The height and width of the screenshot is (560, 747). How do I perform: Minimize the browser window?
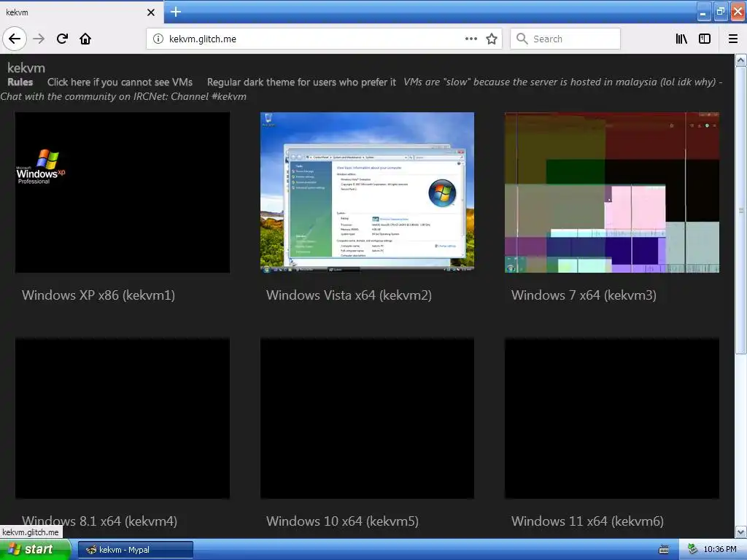(x=703, y=12)
